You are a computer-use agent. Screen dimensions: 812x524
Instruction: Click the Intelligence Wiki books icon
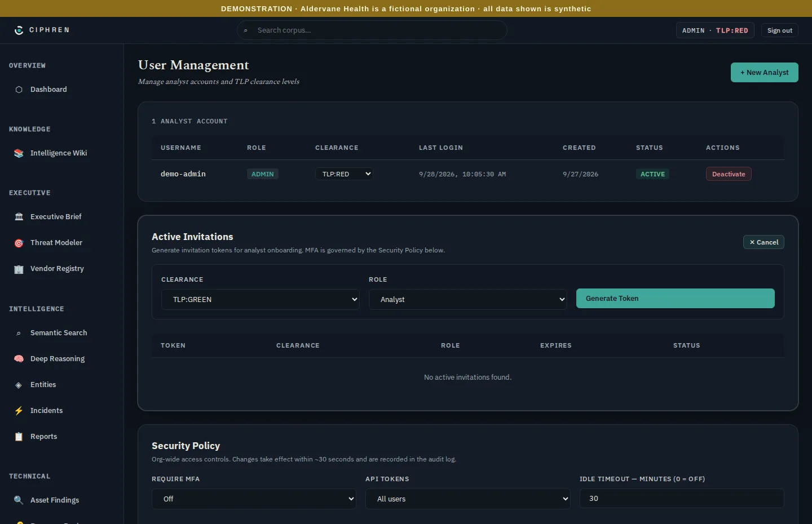click(19, 153)
